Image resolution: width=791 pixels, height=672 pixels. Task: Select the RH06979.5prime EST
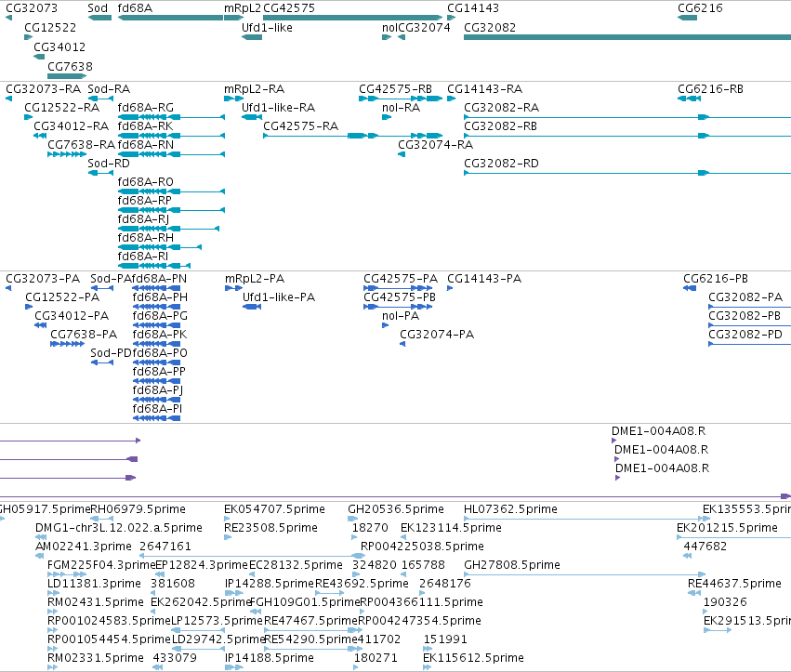101,519
